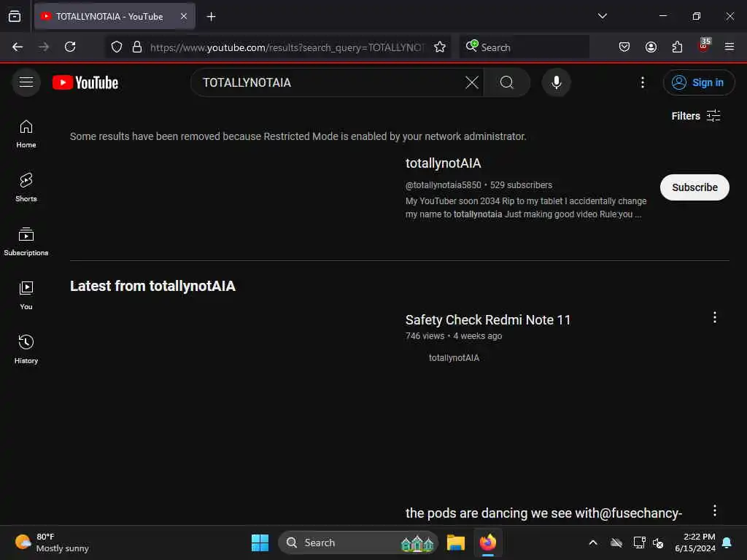Click the muted volume tray icon
Viewport: 747px width, 560px height.
658,542
